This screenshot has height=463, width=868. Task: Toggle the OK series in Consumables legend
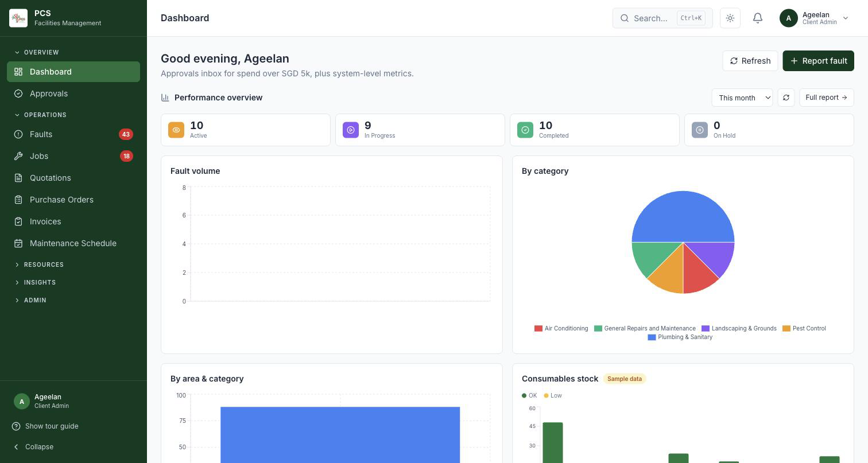529,395
